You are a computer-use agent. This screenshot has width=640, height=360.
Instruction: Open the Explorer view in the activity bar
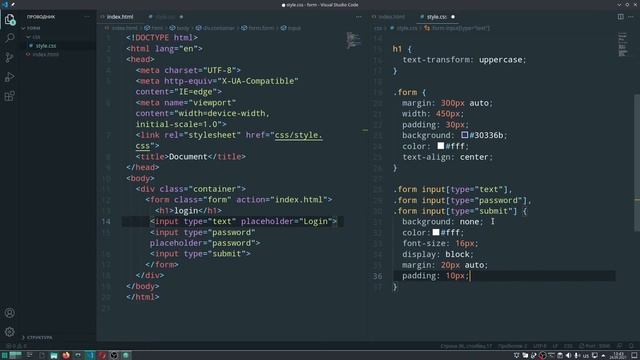coord(9,19)
